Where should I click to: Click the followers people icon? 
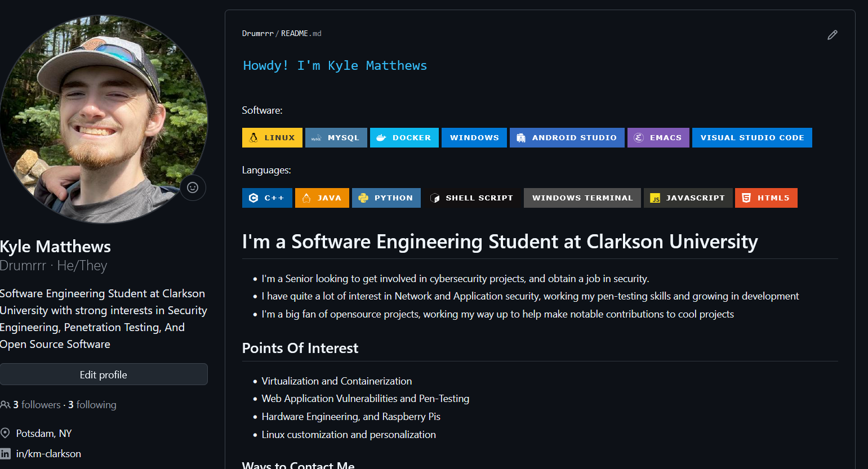coord(5,405)
